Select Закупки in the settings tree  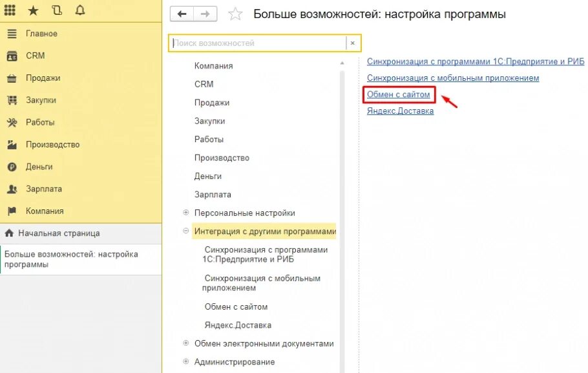click(209, 121)
